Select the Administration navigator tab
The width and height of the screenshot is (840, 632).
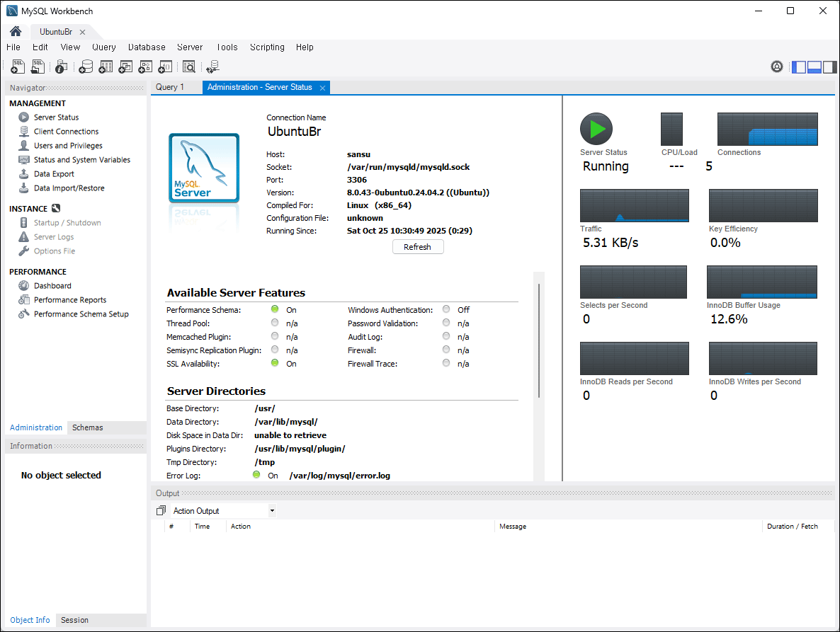36,427
